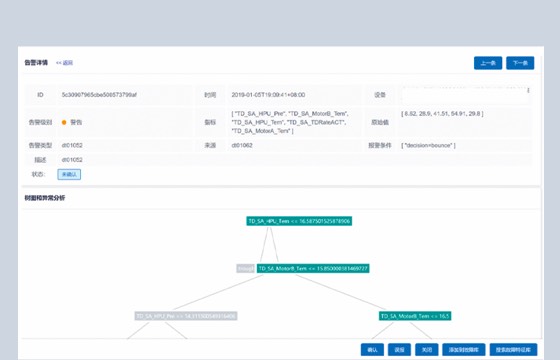The height and width of the screenshot is (360, 560).
Task: Click the 关闭 close alert button
Action: [426, 350]
